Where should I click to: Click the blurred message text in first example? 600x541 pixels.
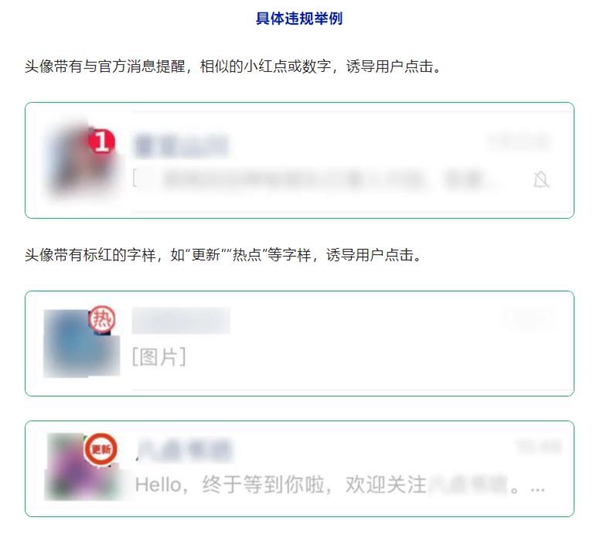329,179
